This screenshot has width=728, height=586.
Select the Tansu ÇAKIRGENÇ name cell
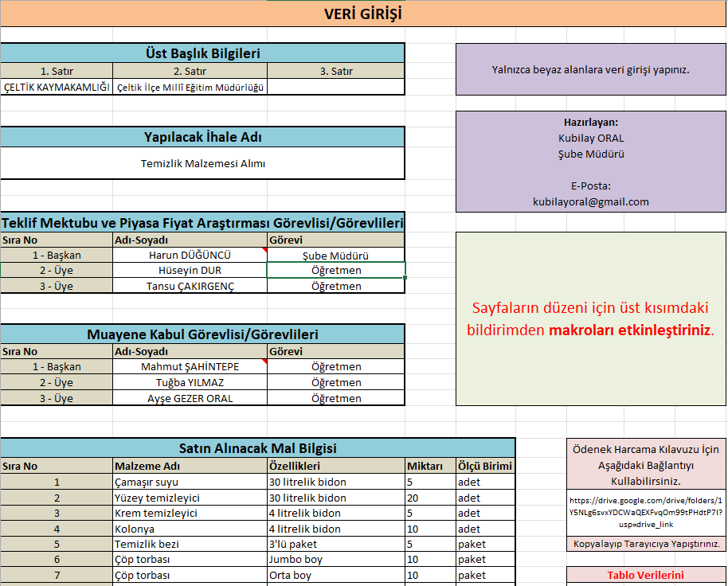(190, 286)
